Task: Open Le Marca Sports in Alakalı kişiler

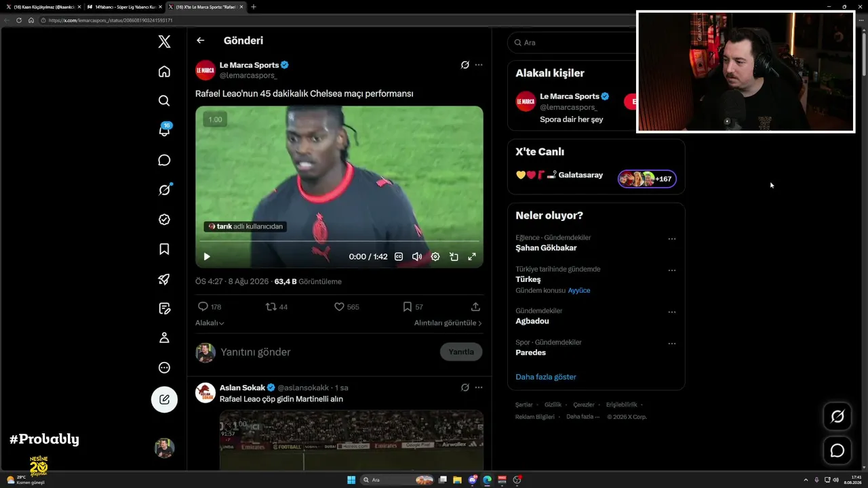Action: click(569, 96)
